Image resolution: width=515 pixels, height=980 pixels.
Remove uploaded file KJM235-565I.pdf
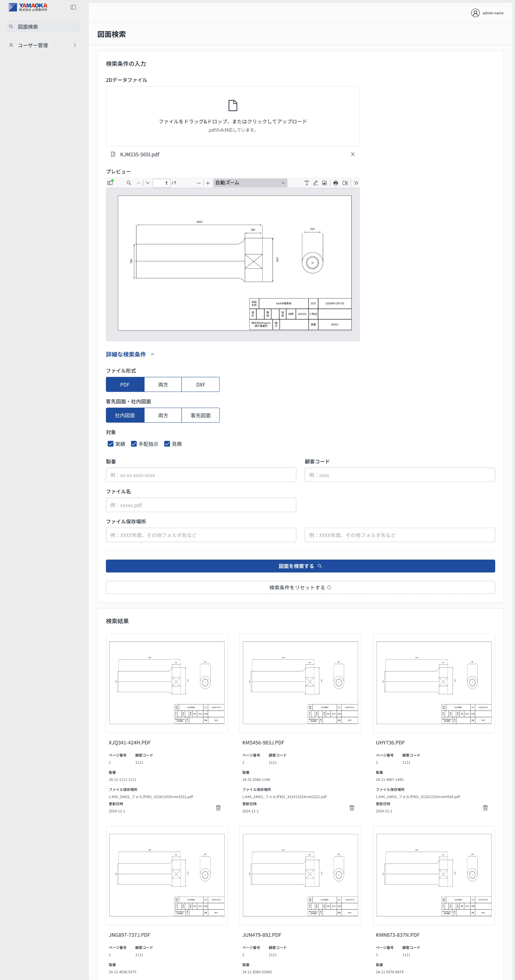(x=352, y=154)
